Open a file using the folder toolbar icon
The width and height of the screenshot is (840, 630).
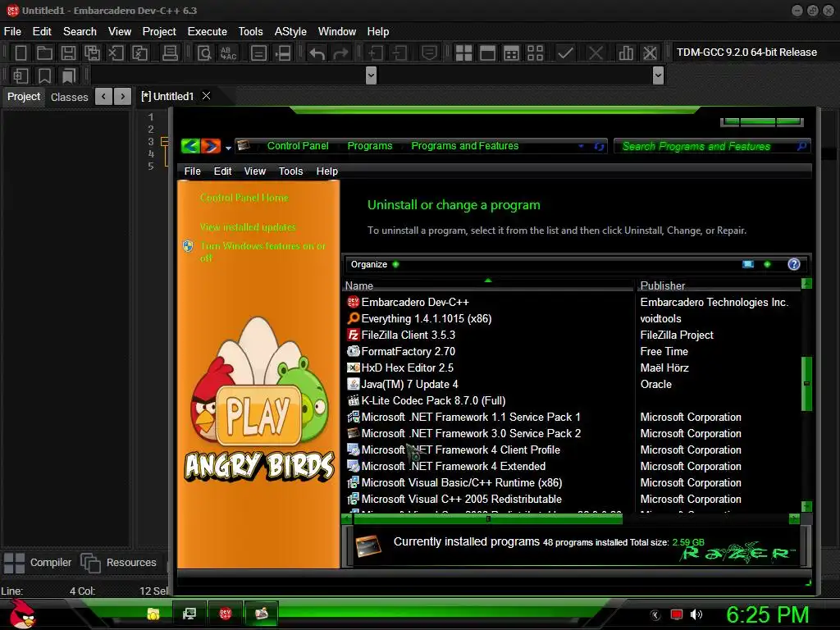pyautogui.click(x=44, y=52)
